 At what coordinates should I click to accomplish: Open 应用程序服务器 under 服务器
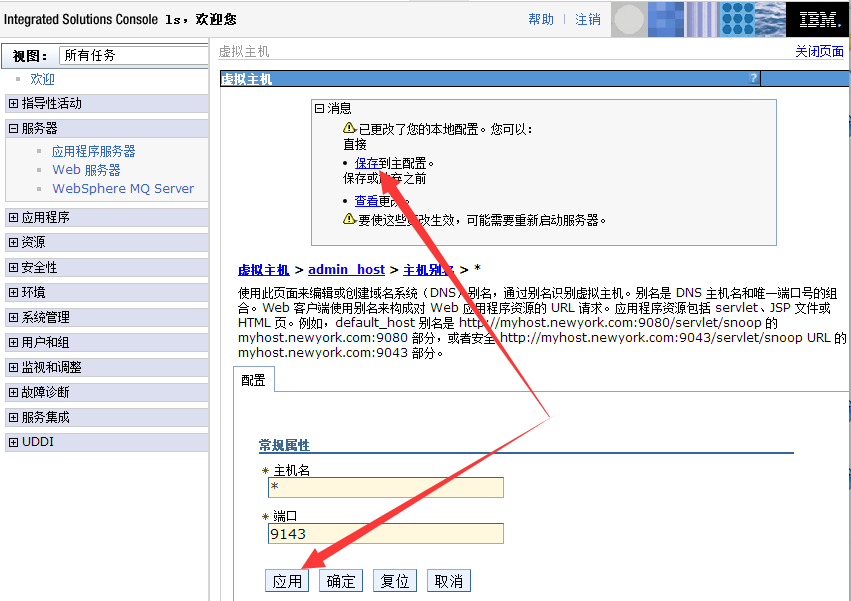tap(93, 151)
